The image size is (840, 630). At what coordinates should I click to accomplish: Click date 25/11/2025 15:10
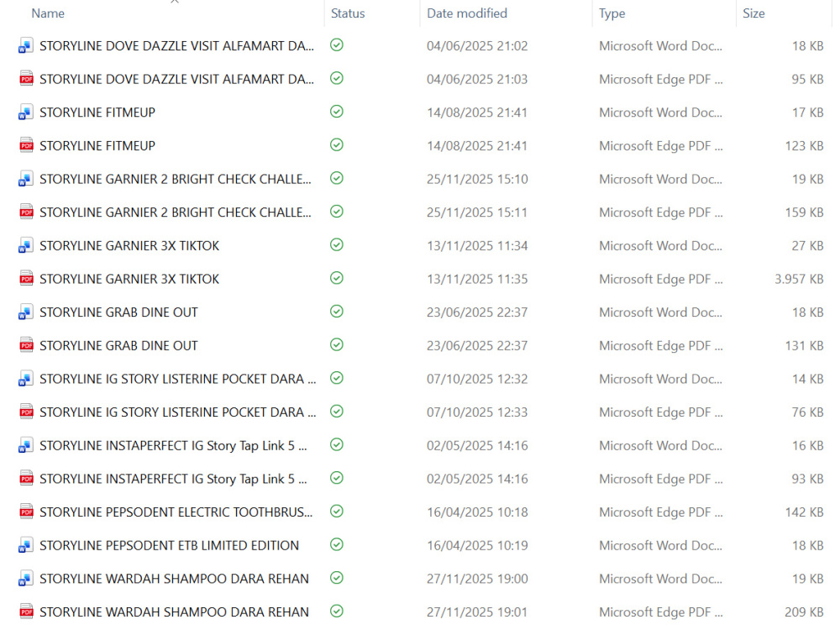[477, 180]
